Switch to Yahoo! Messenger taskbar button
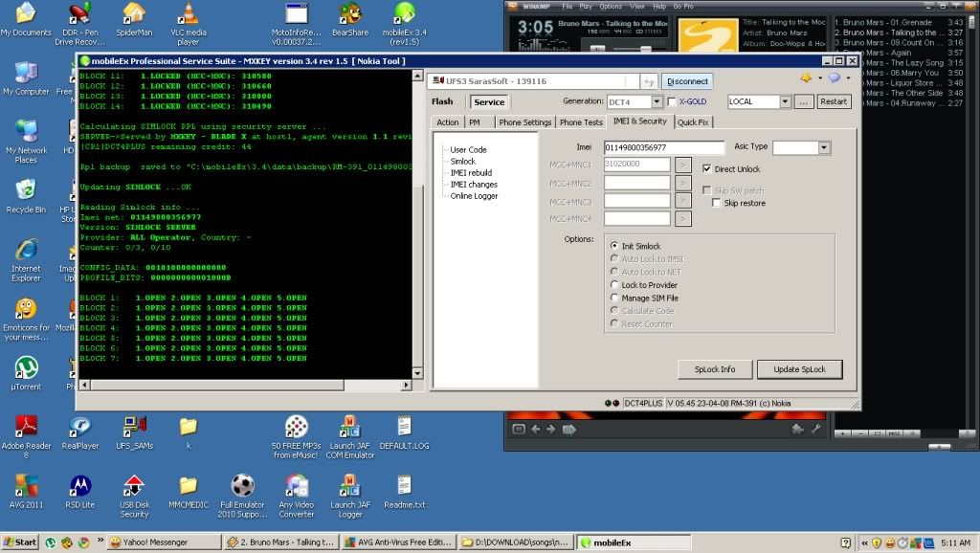980x553 pixels. [165, 542]
